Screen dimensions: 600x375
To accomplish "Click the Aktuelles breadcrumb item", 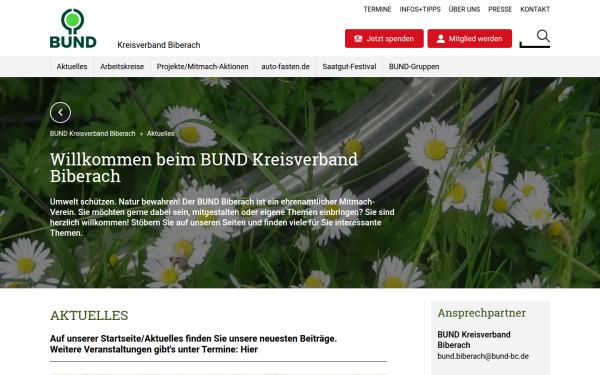I will [x=161, y=134].
